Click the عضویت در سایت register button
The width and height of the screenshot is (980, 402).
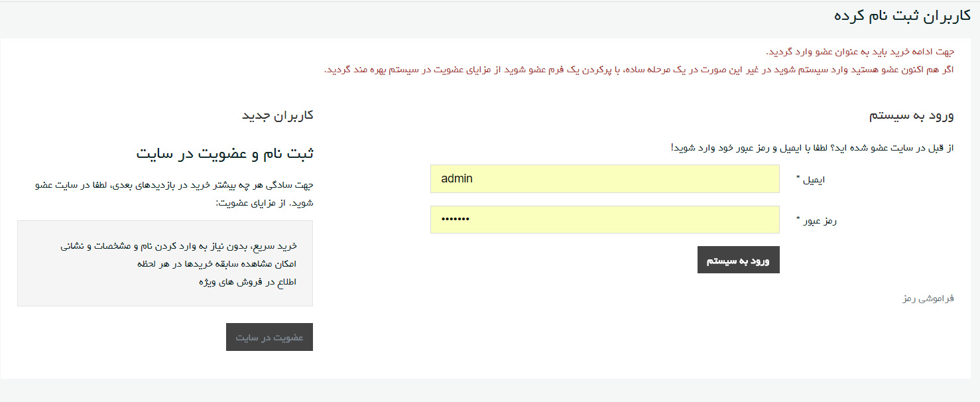point(269,337)
